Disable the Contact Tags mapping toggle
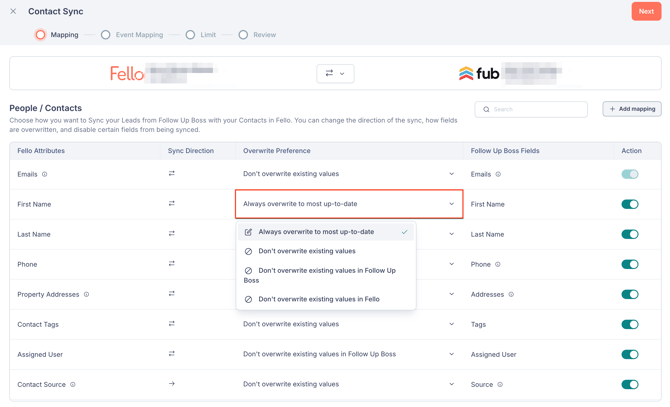 coord(629,324)
